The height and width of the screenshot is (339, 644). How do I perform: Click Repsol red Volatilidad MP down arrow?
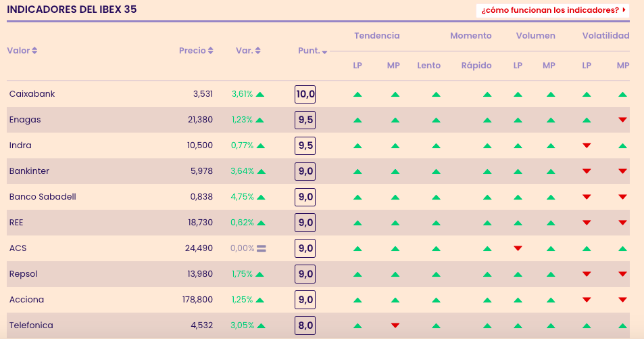[x=622, y=274]
